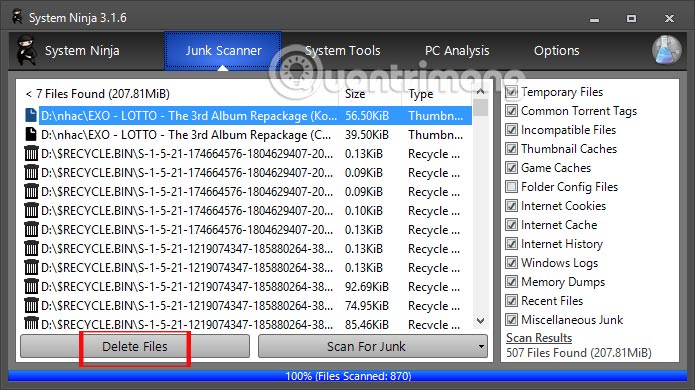
Task: Uncheck Internet Cookies
Action: pyautogui.click(x=511, y=206)
